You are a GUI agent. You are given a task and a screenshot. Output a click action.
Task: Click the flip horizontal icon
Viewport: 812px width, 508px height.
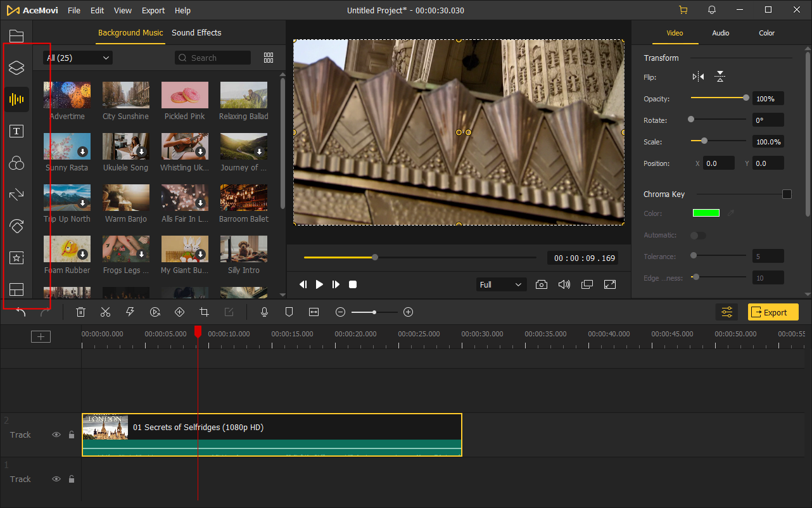(698, 77)
